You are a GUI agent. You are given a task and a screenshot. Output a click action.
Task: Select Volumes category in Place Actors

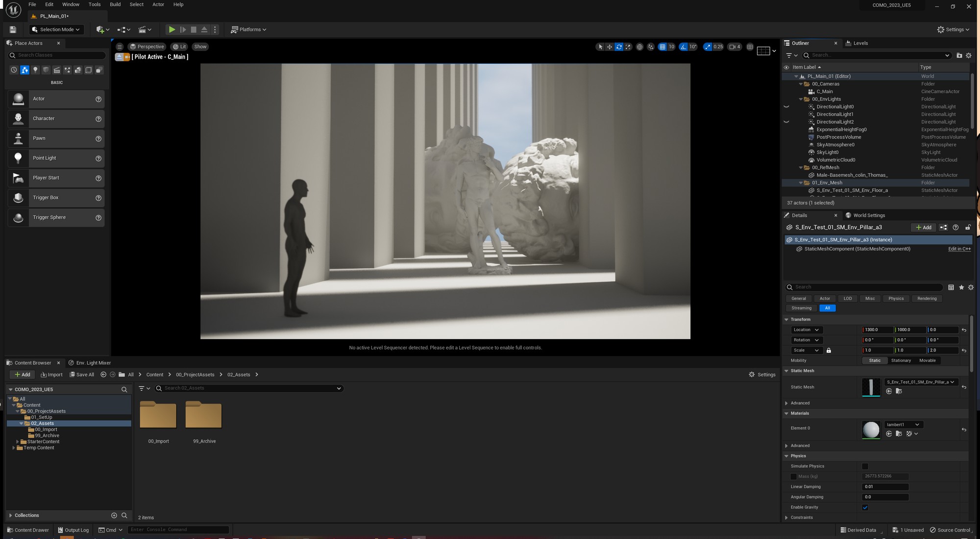(89, 70)
